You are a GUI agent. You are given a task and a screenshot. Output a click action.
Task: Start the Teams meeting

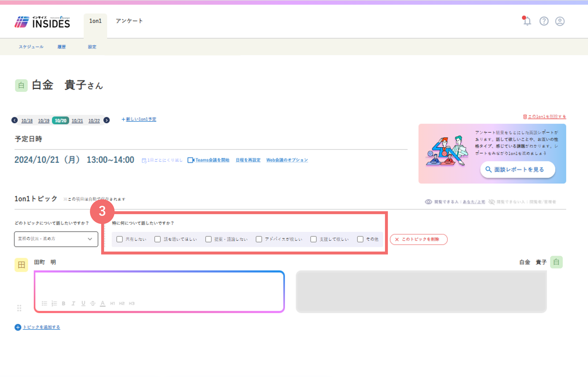(208, 160)
